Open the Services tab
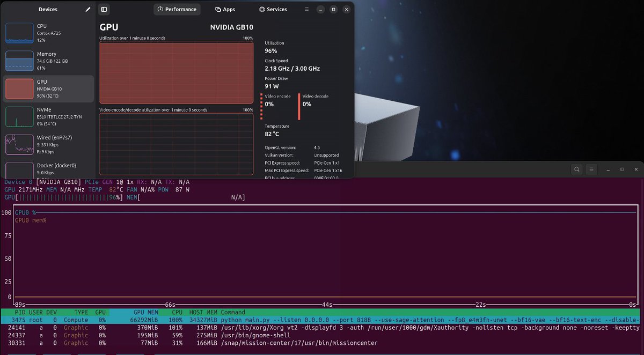The width and height of the screenshot is (644, 355). pos(273,9)
